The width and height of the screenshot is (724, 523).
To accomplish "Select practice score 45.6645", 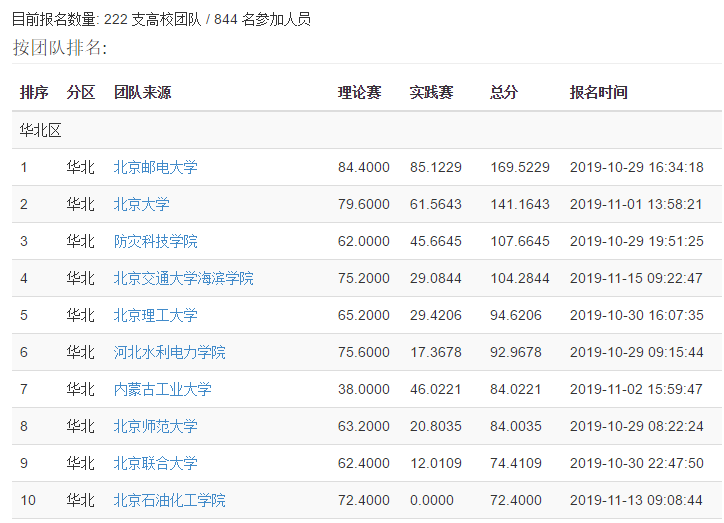I will tap(436, 241).
